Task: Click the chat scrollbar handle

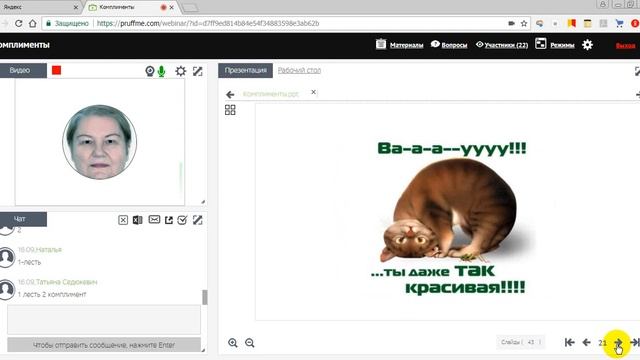Action: click(x=205, y=297)
